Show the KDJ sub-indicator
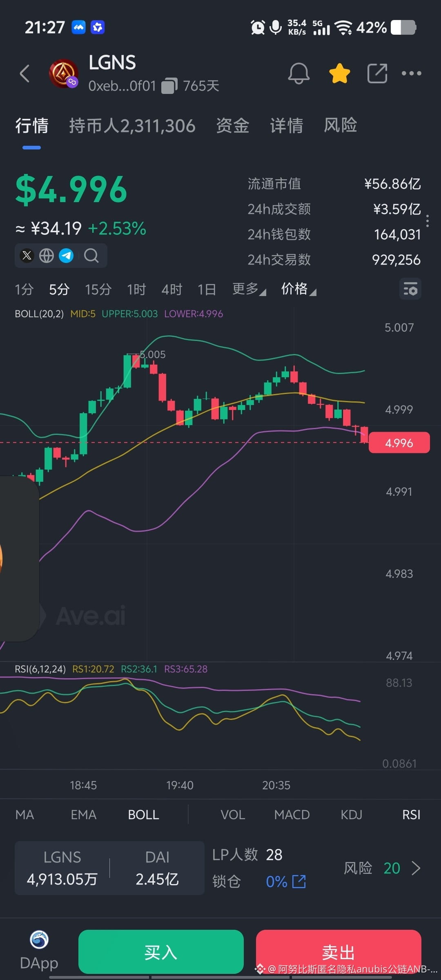441x980 pixels. click(x=352, y=815)
